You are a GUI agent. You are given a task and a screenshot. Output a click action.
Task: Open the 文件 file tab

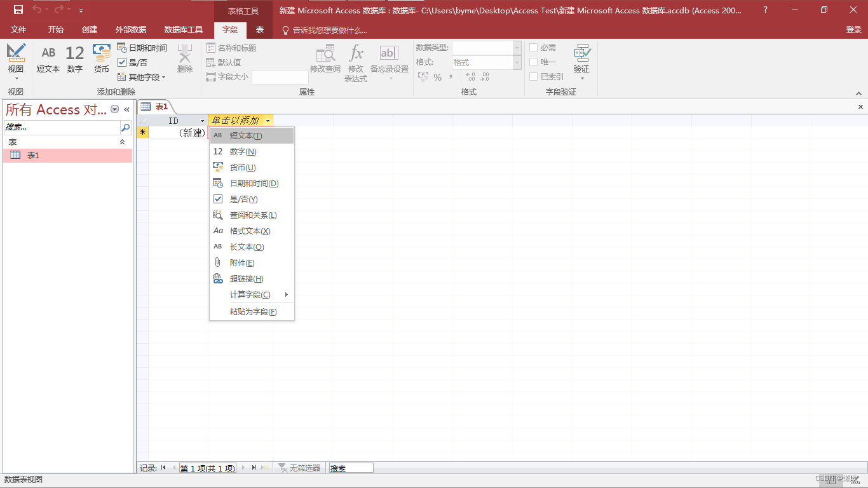click(x=18, y=30)
